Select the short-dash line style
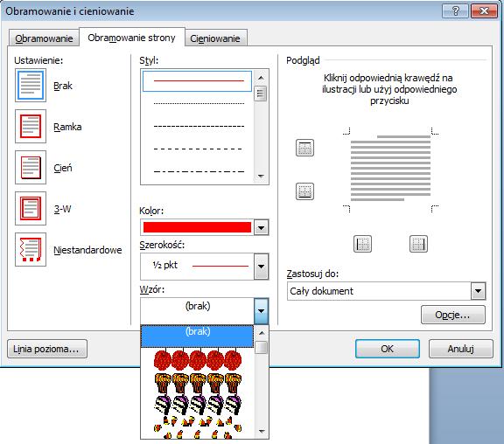This screenshot has width=504, height=444. tap(199, 126)
